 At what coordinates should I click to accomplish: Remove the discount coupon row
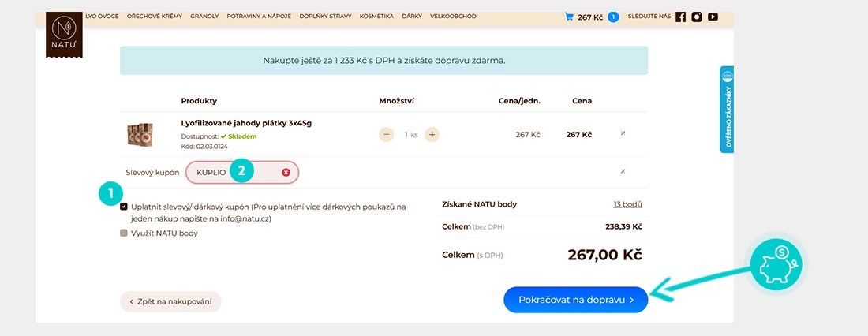coord(623,172)
